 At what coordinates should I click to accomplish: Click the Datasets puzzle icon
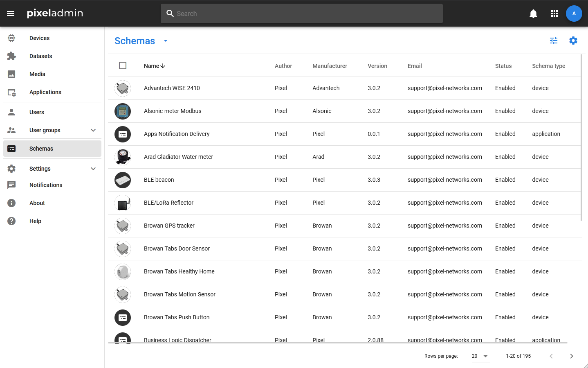11,56
